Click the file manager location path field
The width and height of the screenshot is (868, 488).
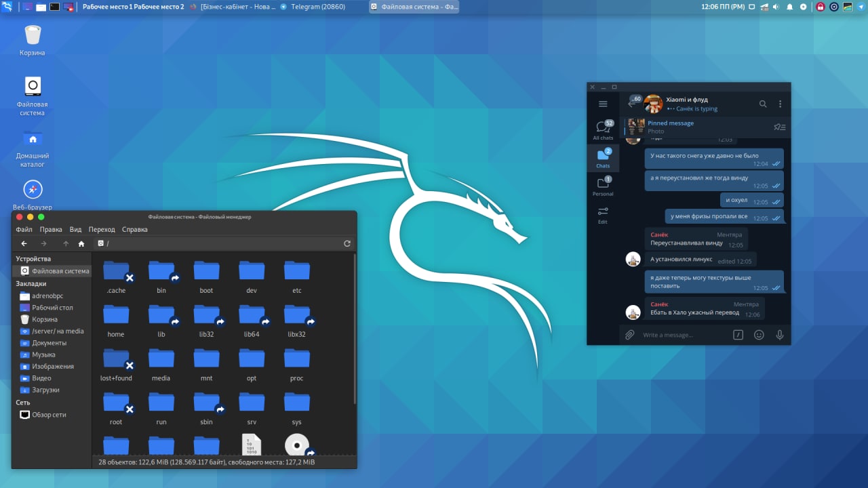click(217, 243)
